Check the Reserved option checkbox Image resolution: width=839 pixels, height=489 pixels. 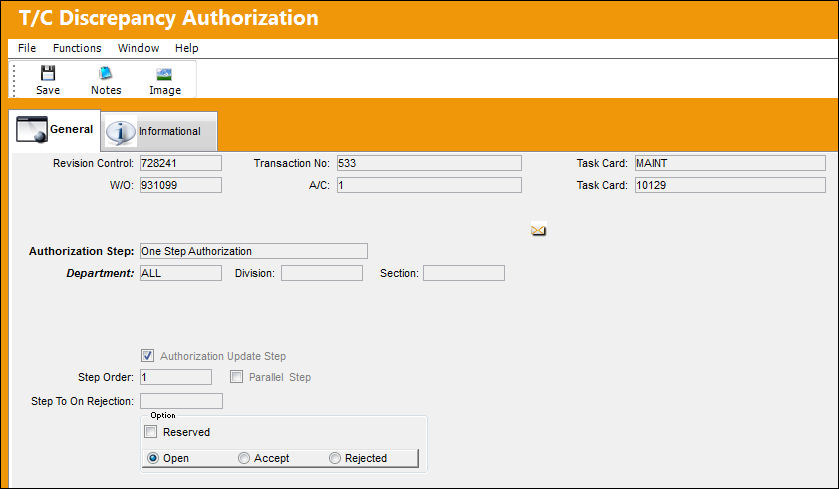pos(151,432)
